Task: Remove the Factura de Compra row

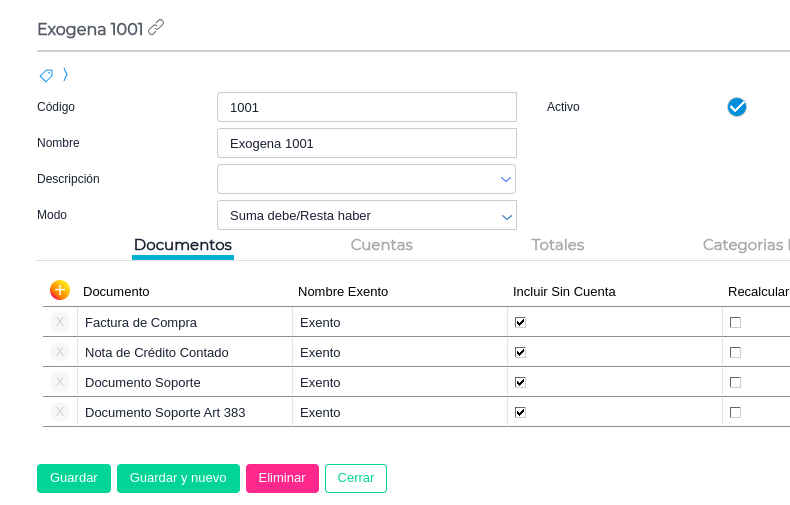Action: coord(60,322)
